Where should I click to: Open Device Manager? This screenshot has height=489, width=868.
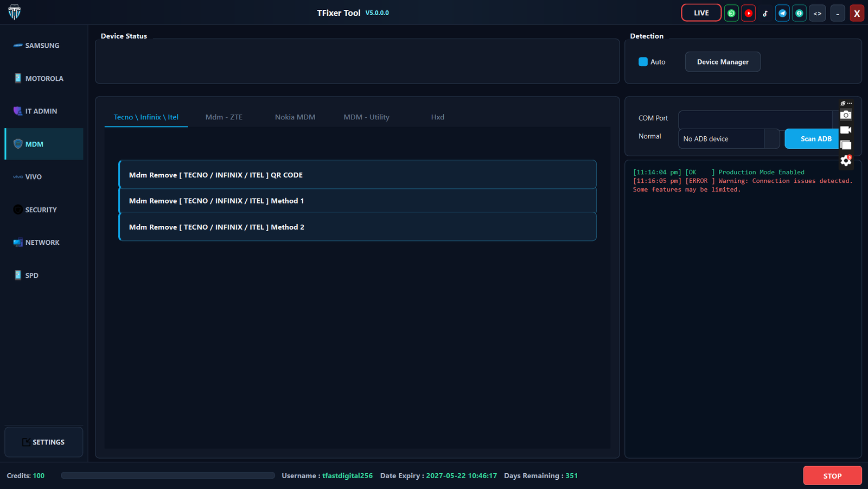(723, 62)
